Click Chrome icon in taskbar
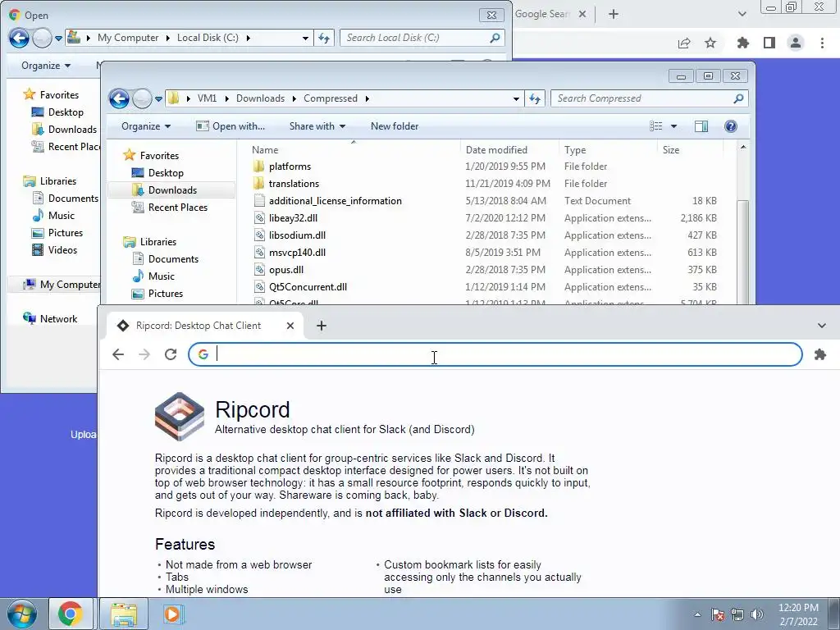The height and width of the screenshot is (630, 840). click(71, 614)
